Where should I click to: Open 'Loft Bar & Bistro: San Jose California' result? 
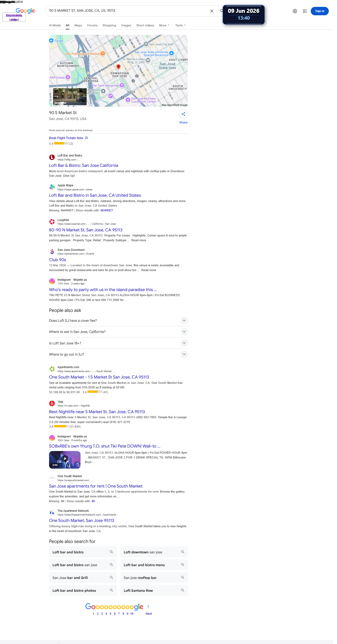tap(83, 166)
